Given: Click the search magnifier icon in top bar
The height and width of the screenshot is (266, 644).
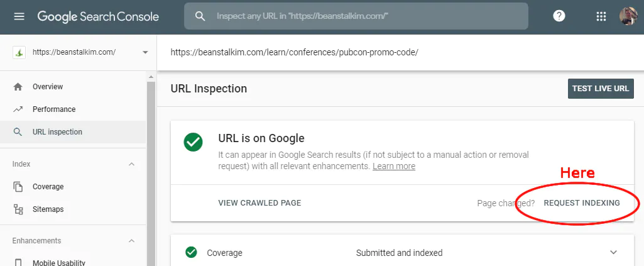Looking at the screenshot, I should click(200, 16).
